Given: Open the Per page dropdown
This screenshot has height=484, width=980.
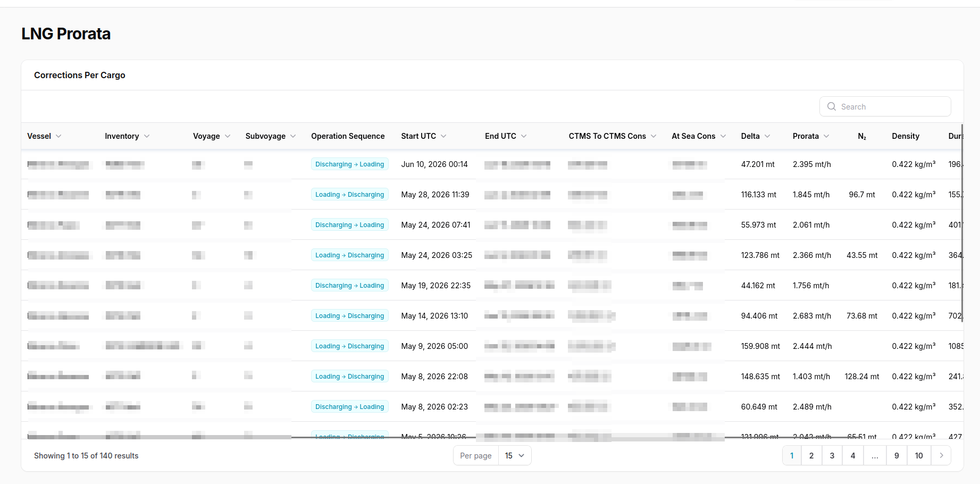Looking at the screenshot, I should [515, 455].
